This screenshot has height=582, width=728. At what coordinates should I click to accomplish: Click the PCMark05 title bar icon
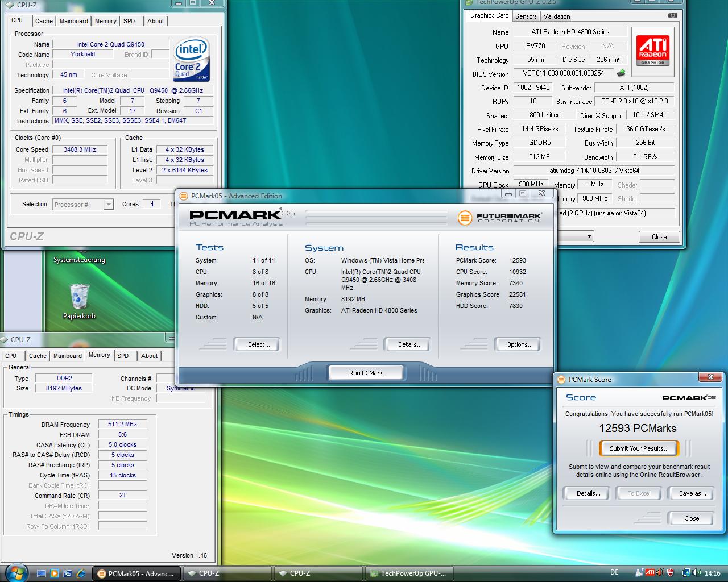tap(184, 196)
